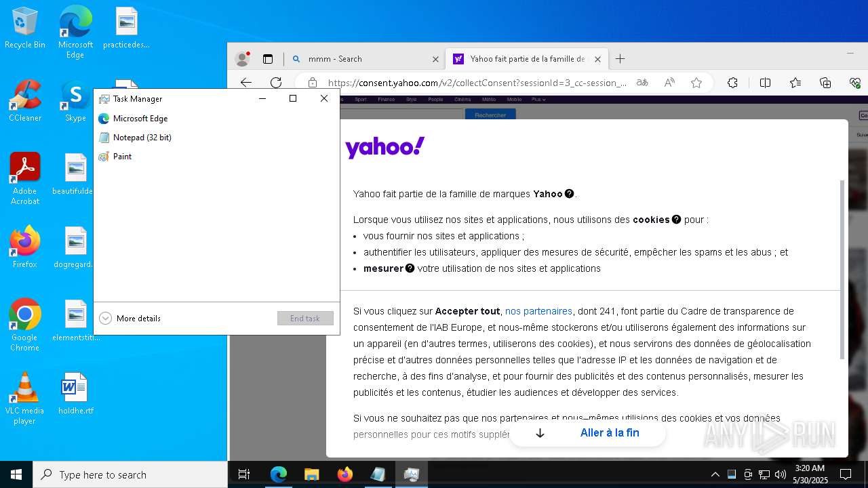
Task: Click help icon next to 'cookies'
Action: (x=676, y=219)
